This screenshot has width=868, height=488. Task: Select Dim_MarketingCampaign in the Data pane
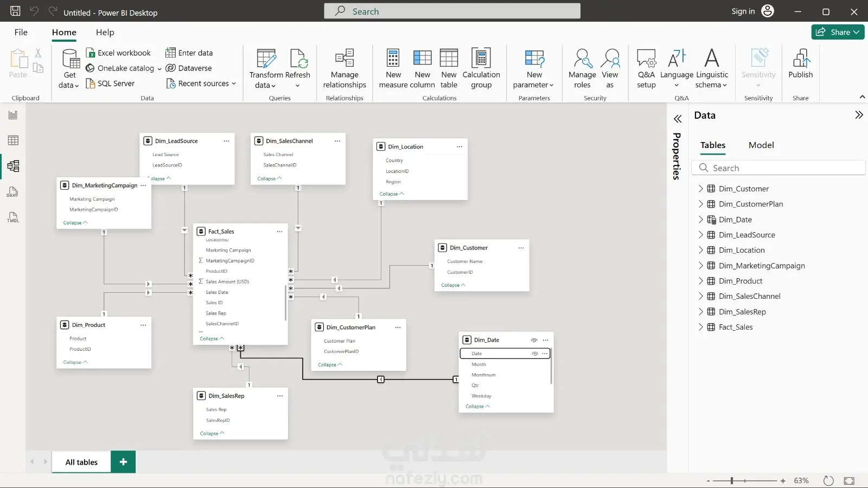tap(762, 266)
